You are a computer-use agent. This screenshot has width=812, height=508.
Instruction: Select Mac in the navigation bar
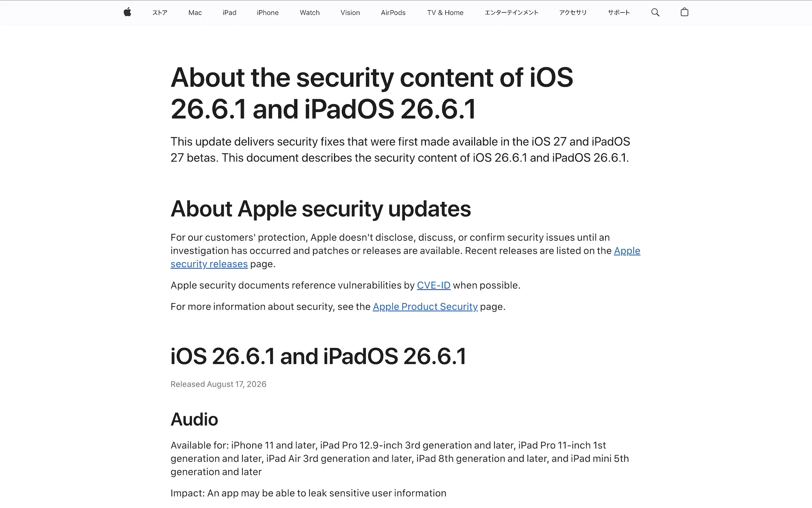tap(195, 13)
